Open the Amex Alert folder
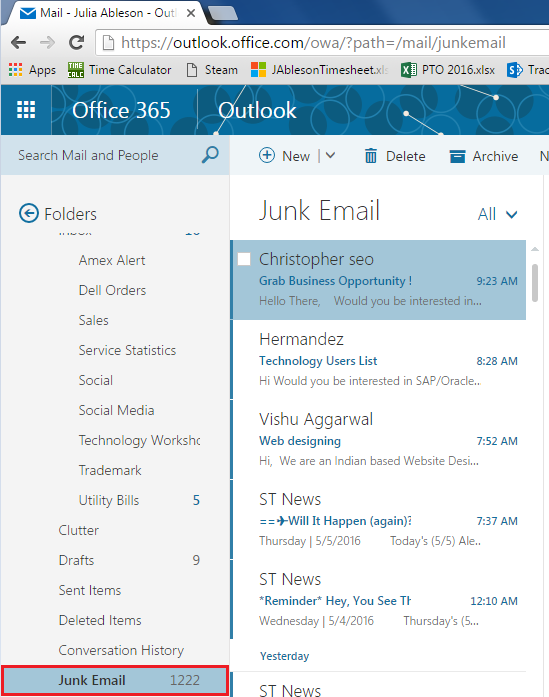Screen dimensions: 549x697 click(x=112, y=260)
